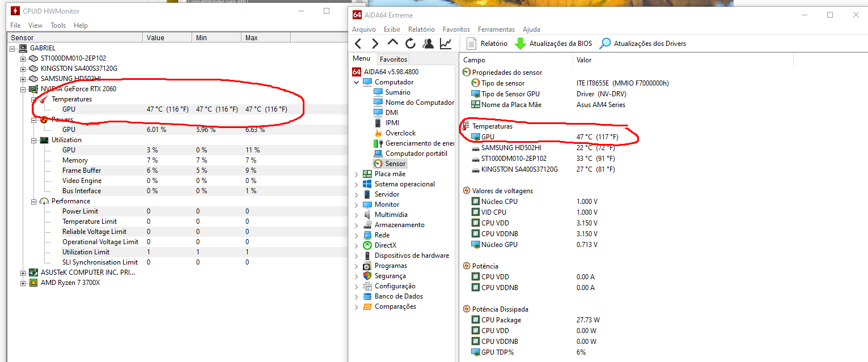Image resolution: width=868 pixels, height=362 pixels.
Task: Expand the ASUSTeK COMPUTER INC. node
Action: coord(23,272)
